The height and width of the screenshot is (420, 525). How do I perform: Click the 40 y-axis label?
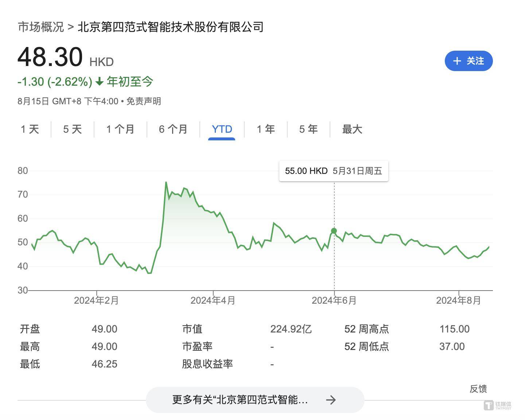pyautogui.click(x=23, y=266)
